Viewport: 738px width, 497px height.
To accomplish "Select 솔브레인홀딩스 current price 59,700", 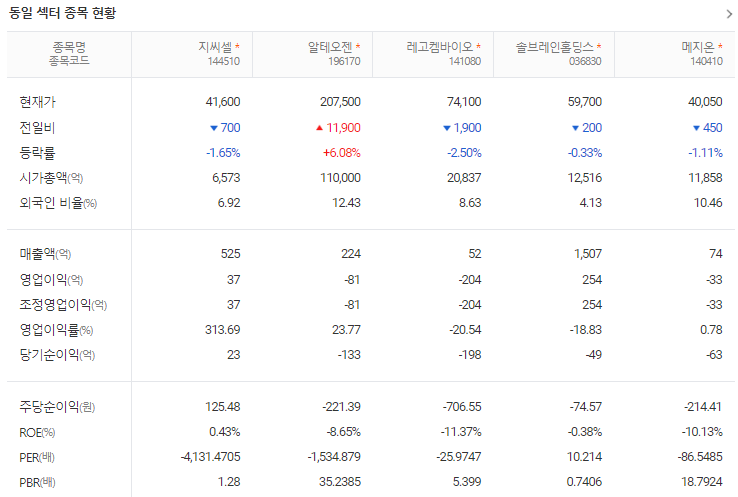I will (x=585, y=102).
